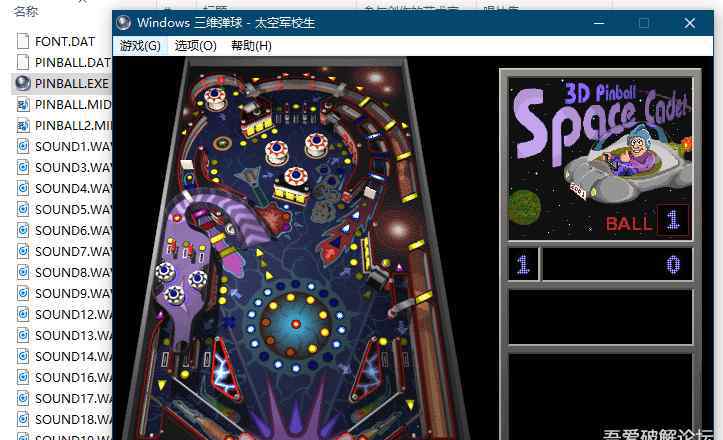This screenshot has width=723, height=440.
Task: Click the player number 1 display box
Action: pos(523,264)
